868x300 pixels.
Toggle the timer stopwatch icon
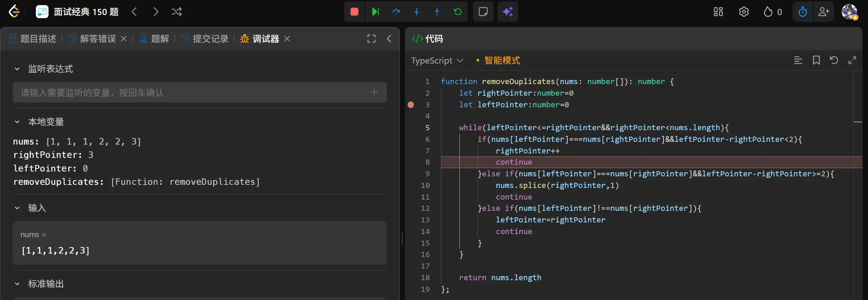click(802, 12)
